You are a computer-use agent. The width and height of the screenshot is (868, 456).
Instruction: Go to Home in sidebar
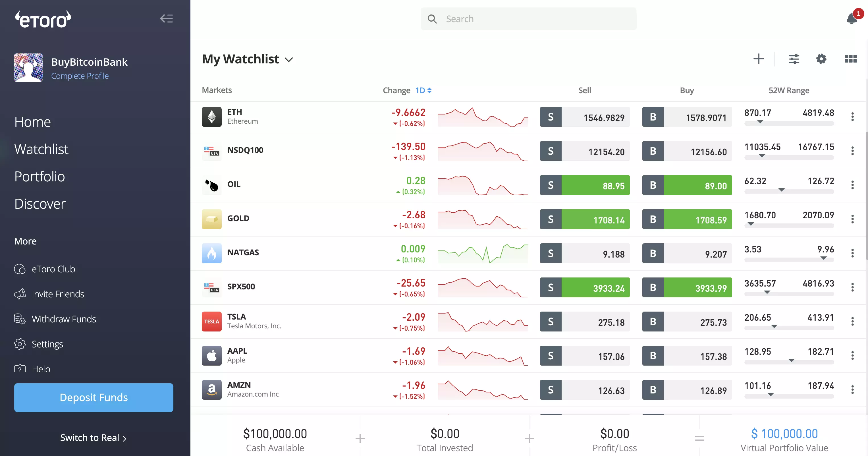[32, 122]
